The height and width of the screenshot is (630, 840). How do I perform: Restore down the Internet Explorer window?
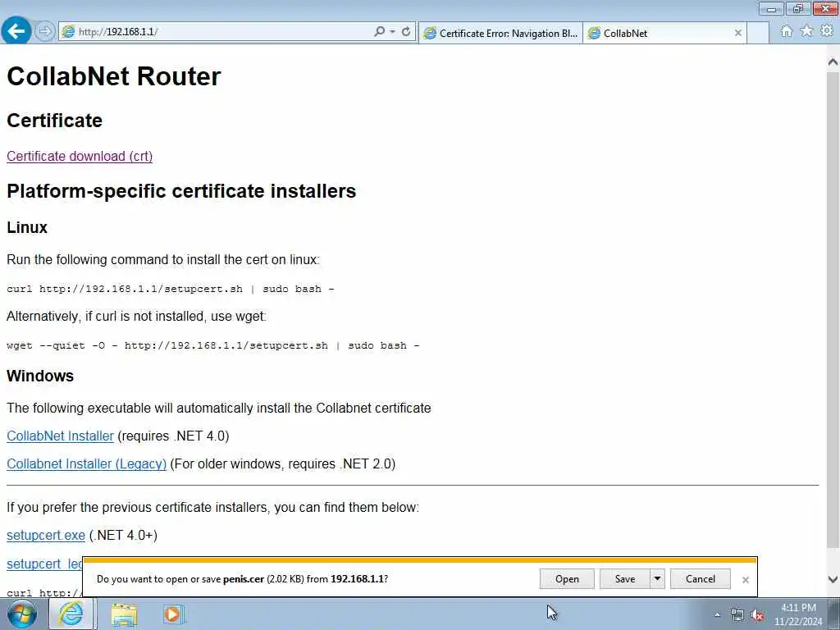798,8
